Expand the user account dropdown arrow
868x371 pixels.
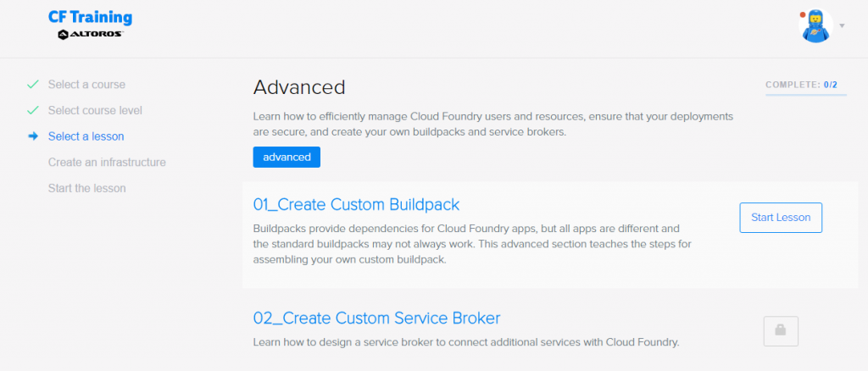pyautogui.click(x=842, y=26)
